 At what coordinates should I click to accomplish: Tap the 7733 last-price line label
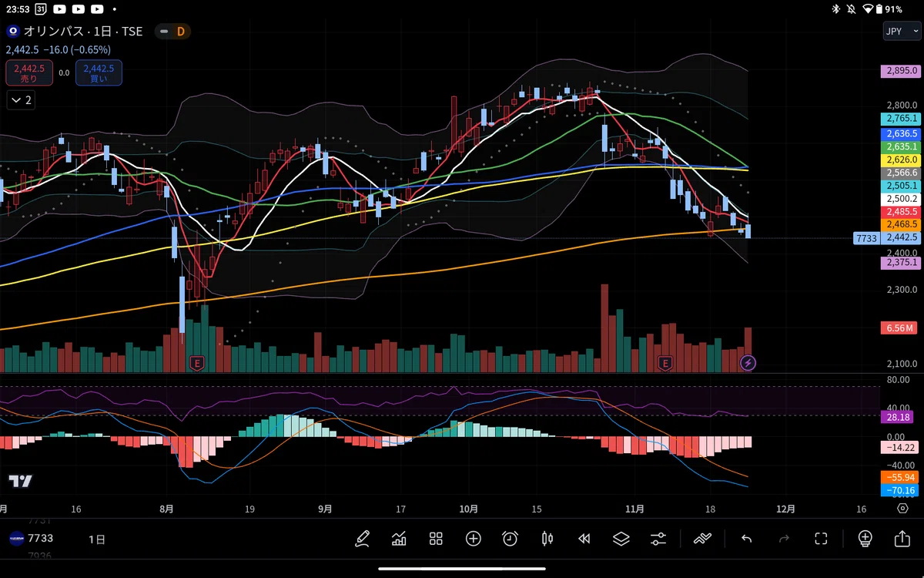(866, 238)
